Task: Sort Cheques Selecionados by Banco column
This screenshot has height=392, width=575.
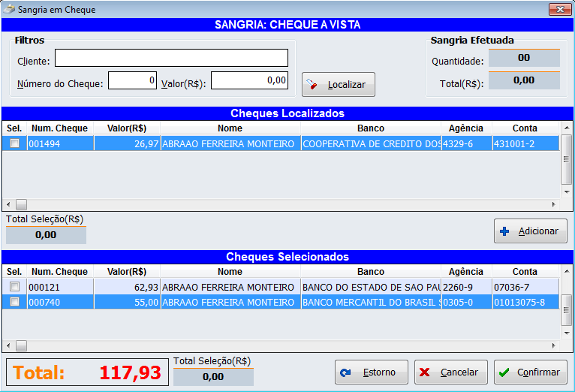Action: (370, 272)
